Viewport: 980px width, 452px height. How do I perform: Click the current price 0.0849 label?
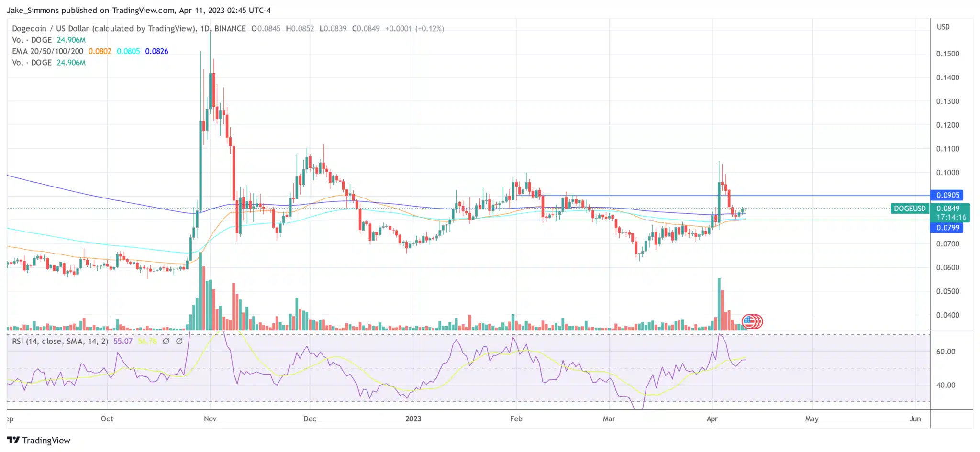[948, 209]
